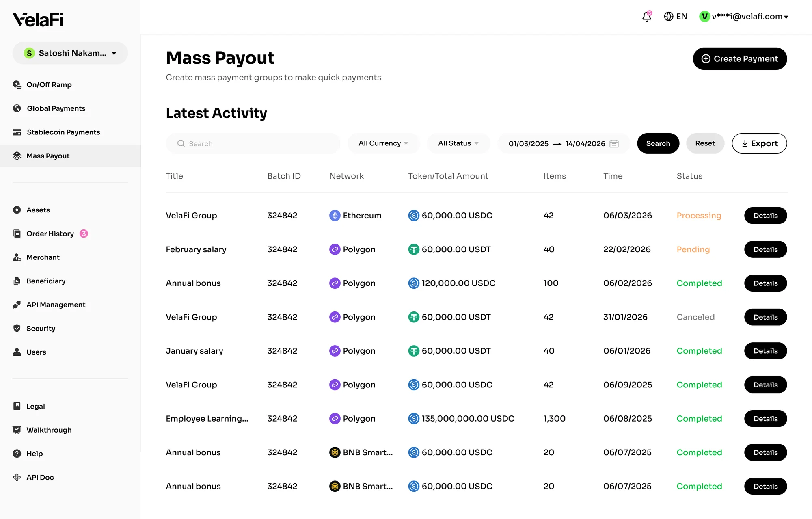Click the Global Payments globe icon
812x519 pixels.
tap(17, 108)
